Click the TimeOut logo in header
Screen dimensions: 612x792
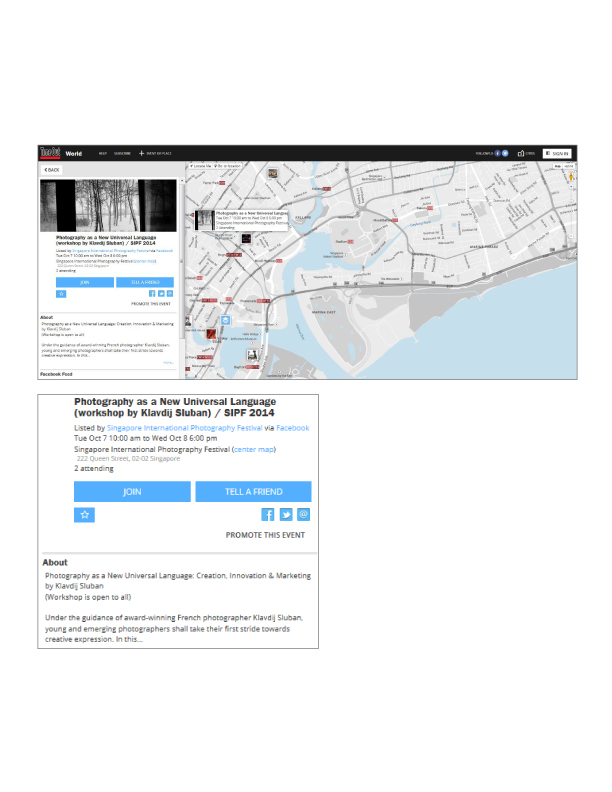49,153
